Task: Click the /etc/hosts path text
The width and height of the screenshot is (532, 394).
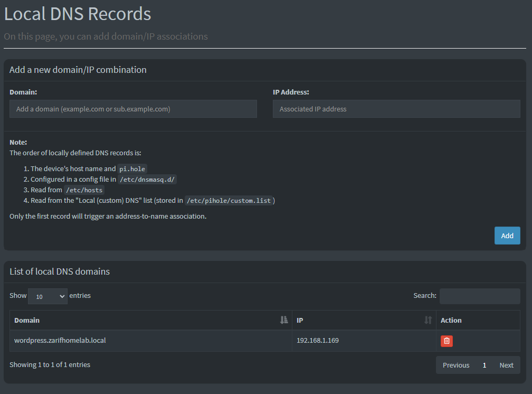Action: tap(84, 190)
